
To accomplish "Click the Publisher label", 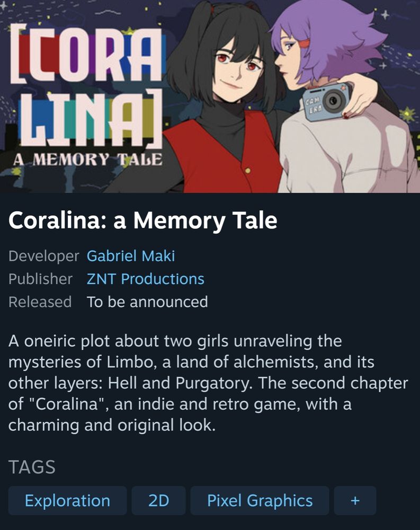I will (x=40, y=279).
